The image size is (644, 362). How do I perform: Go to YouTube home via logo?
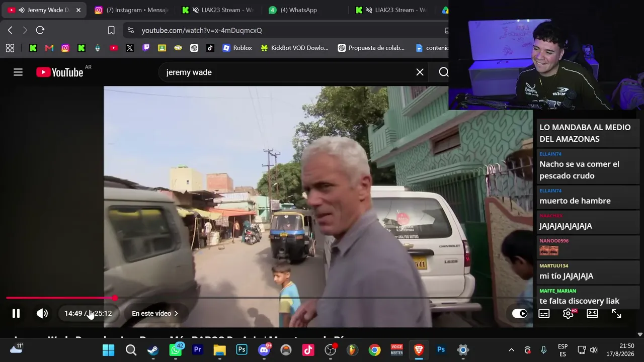pyautogui.click(x=60, y=72)
